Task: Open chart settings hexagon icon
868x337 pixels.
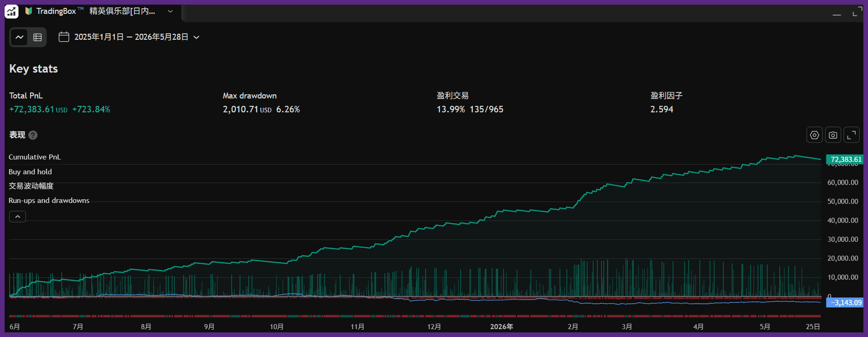Action: pyautogui.click(x=814, y=135)
